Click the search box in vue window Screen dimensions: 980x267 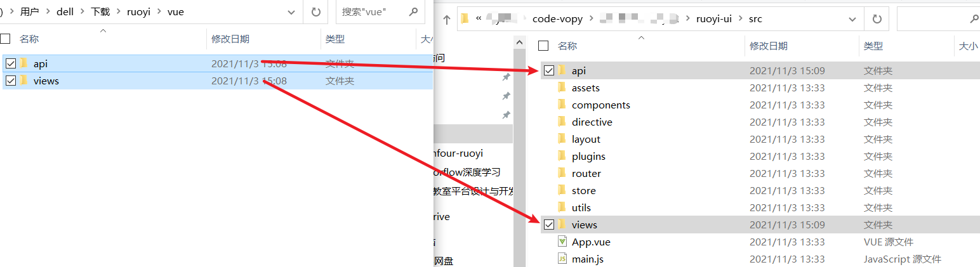[x=380, y=11]
